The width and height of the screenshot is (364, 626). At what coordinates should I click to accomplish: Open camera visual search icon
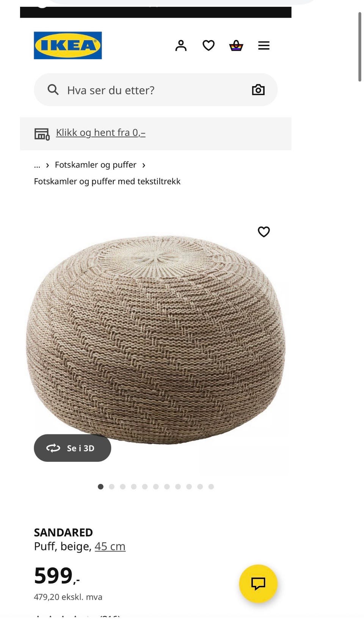click(258, 90)
